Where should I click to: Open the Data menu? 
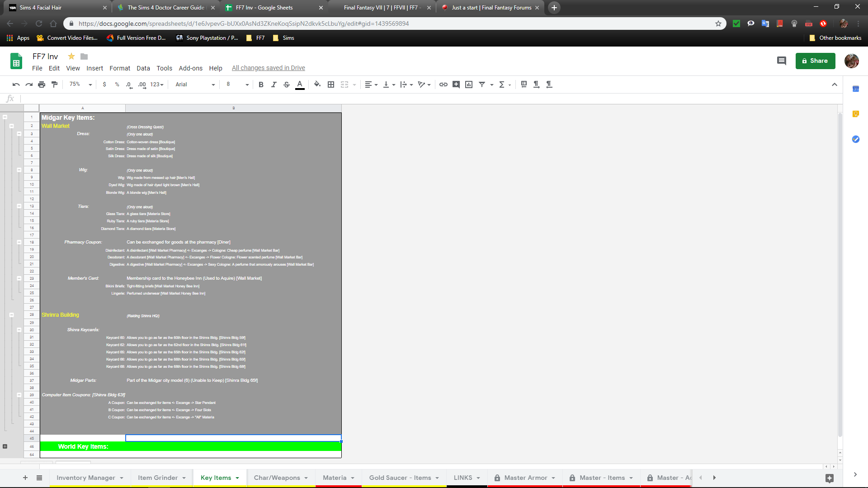[x=143, y=68]
